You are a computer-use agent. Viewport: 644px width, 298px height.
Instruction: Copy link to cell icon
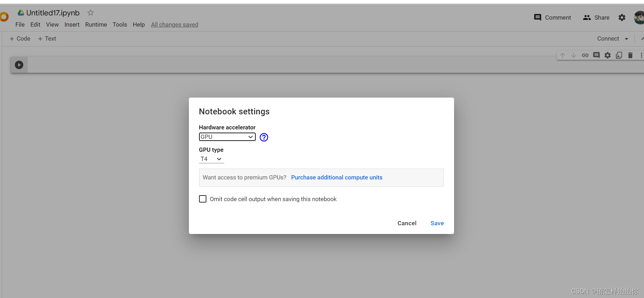click(x=585, y=55)
